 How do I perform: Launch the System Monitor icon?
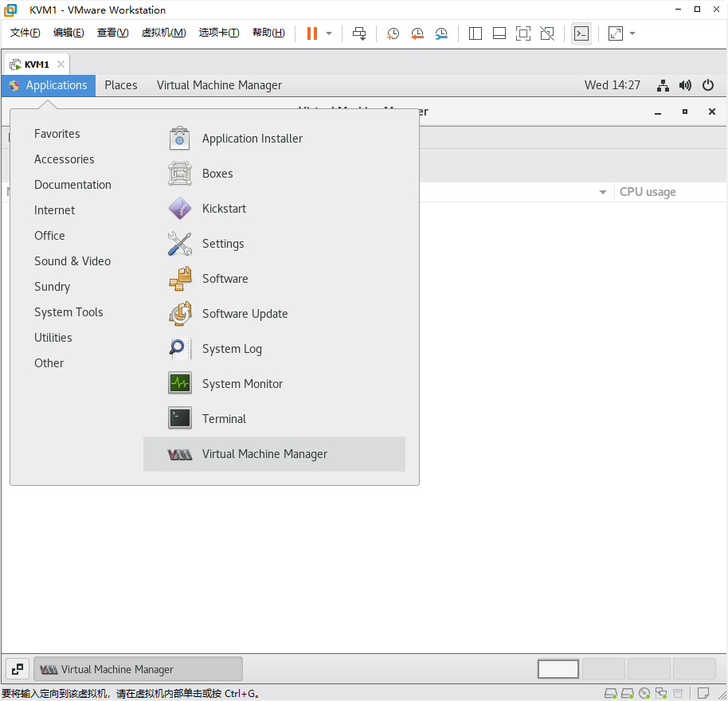click(180, 384)
